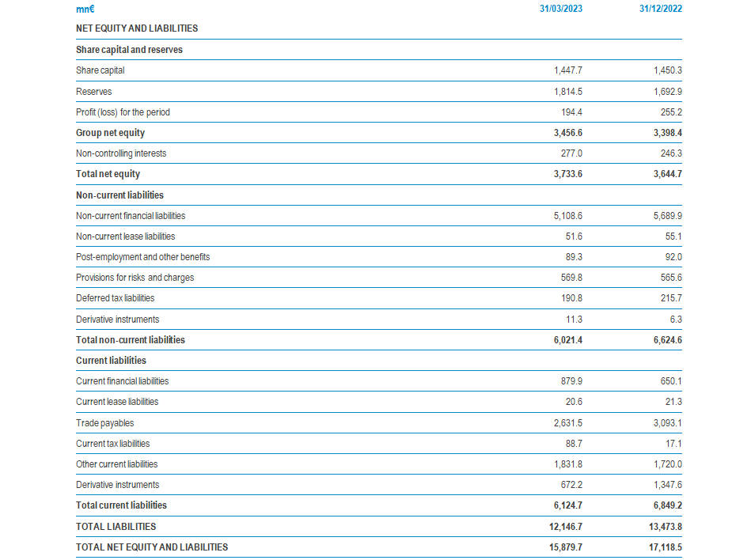Select Current financial liabilities label

coord(123,381)
